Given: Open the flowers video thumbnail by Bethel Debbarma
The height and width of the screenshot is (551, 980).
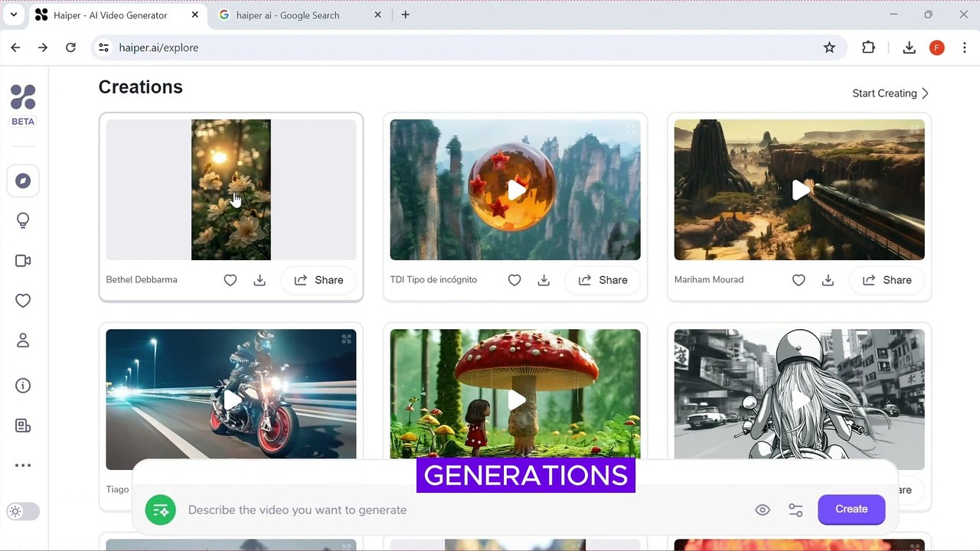Looking at the screenshot, I should (x=231, y=190).
